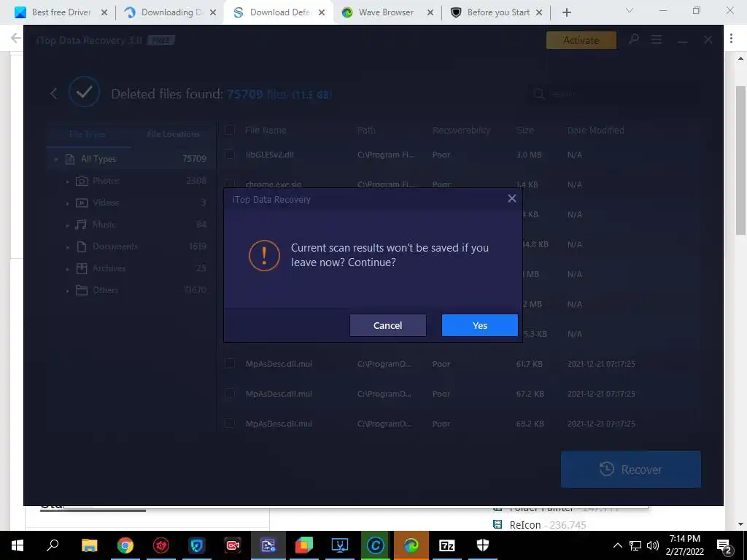The image size is (747, 560).
Task: Select the Photos camera icon
Action: (x=82, y=181)
